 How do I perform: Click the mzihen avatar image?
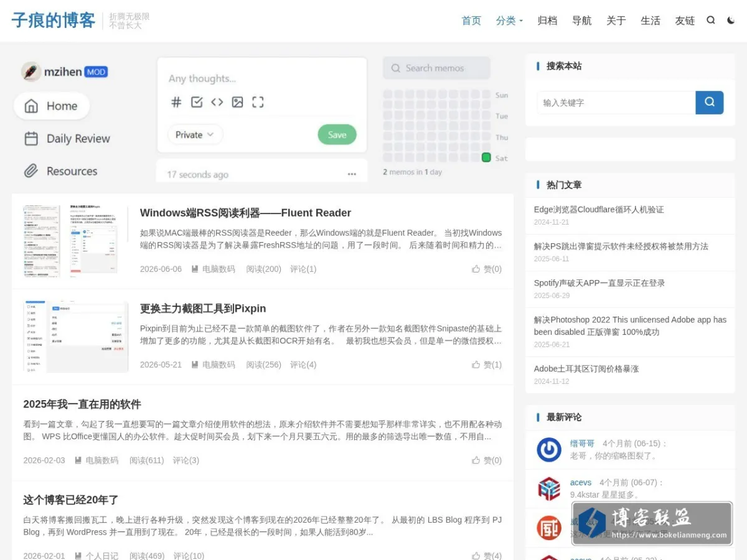pos(31,72)
